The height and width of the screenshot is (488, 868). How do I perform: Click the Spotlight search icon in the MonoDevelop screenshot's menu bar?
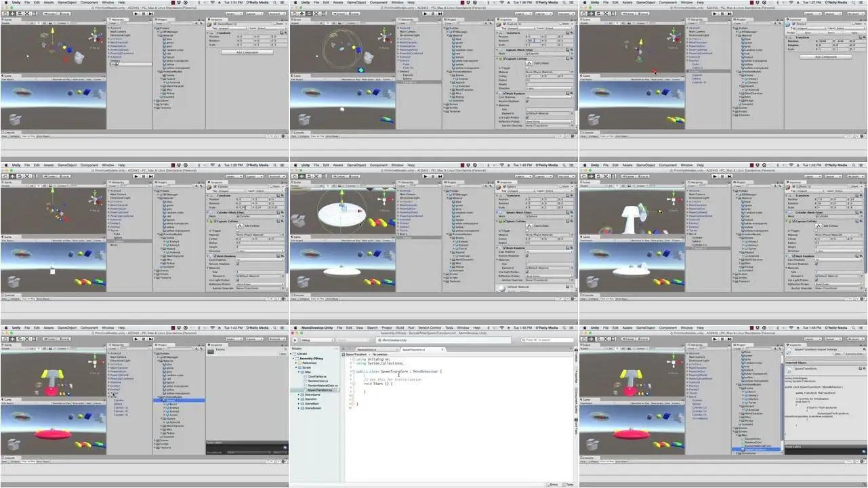click(564, 328)
